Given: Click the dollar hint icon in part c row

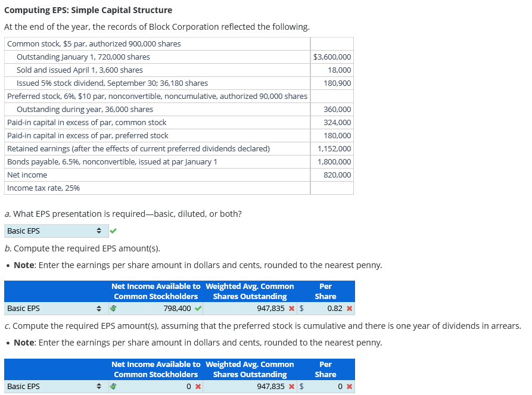Looking at the screenshot, I should coord(114,386).
